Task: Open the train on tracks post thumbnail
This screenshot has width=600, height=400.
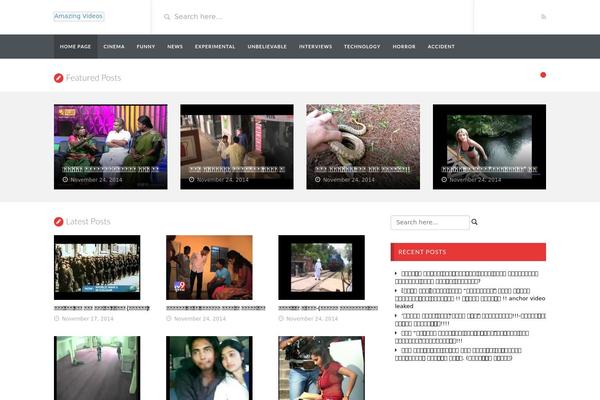Action: [x=321, y=268]
